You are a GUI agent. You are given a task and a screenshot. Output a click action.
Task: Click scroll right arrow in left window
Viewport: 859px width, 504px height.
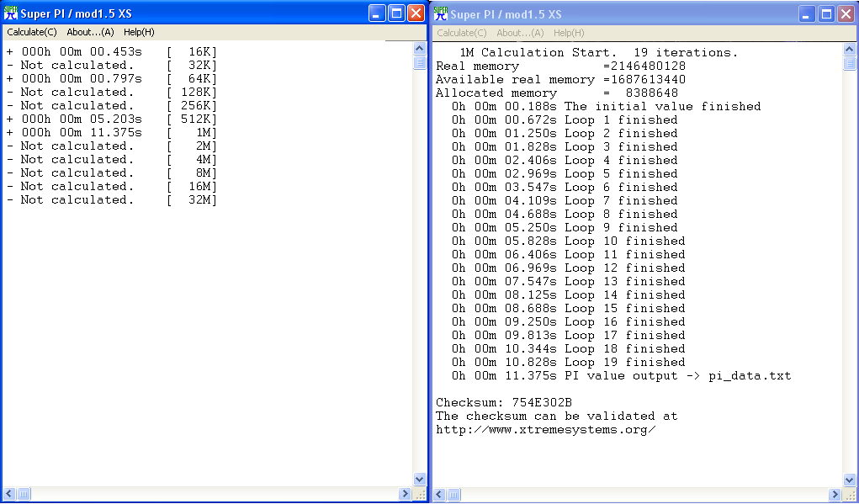click(405, 494)
